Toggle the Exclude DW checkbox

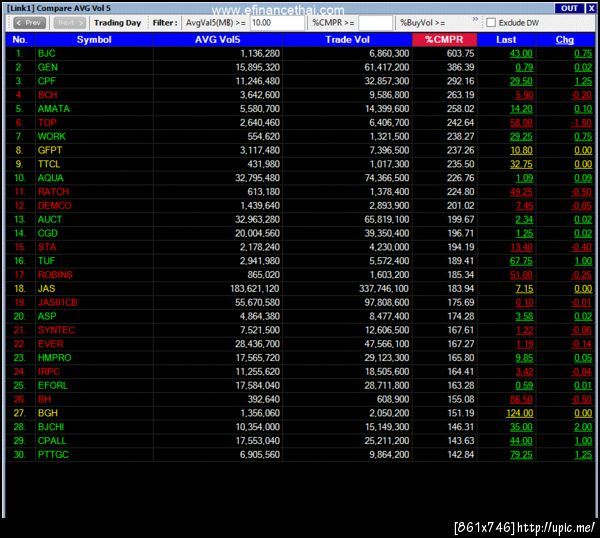491,23
